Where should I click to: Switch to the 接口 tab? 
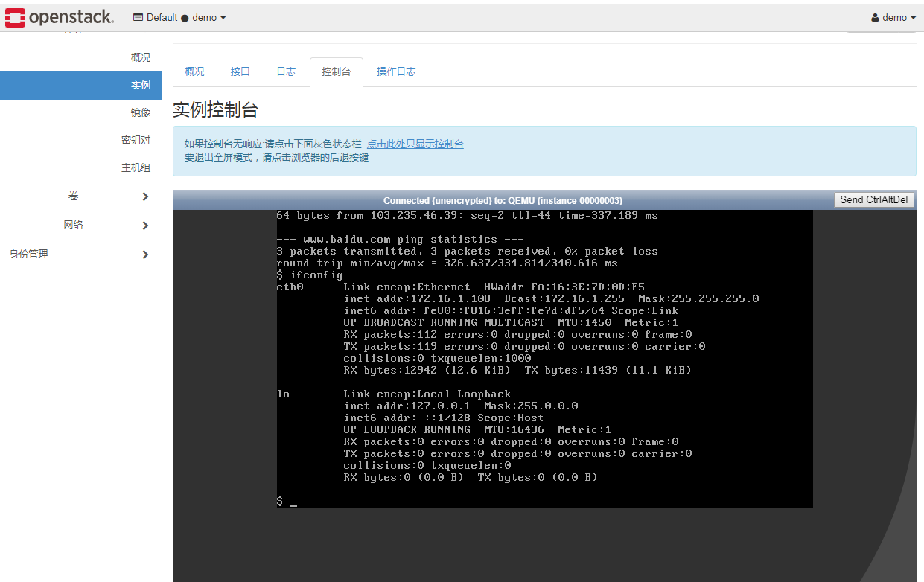tap(240, 71)
